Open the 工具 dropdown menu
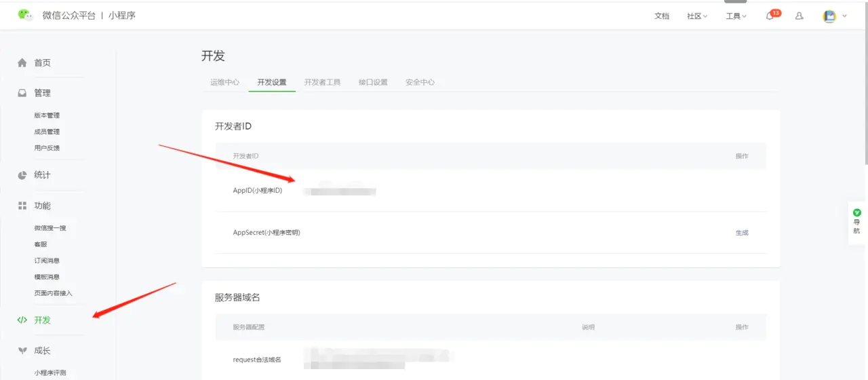The image size is (868, 380). point(736,16)
